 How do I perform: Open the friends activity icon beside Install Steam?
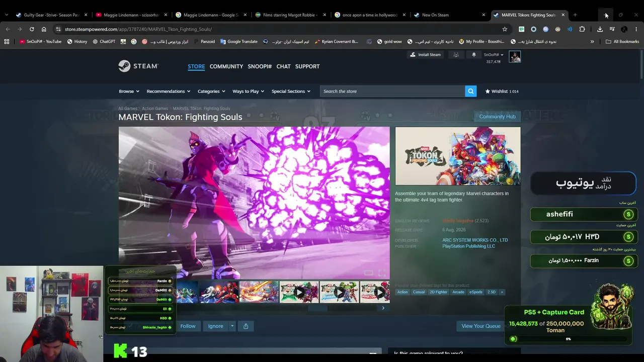pos(456,54)
